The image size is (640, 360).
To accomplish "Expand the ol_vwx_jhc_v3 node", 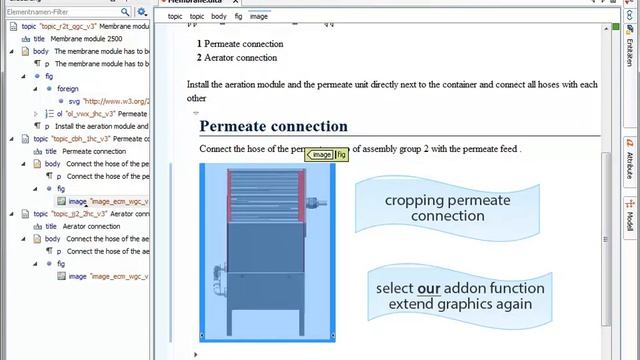I will point(36,114).
